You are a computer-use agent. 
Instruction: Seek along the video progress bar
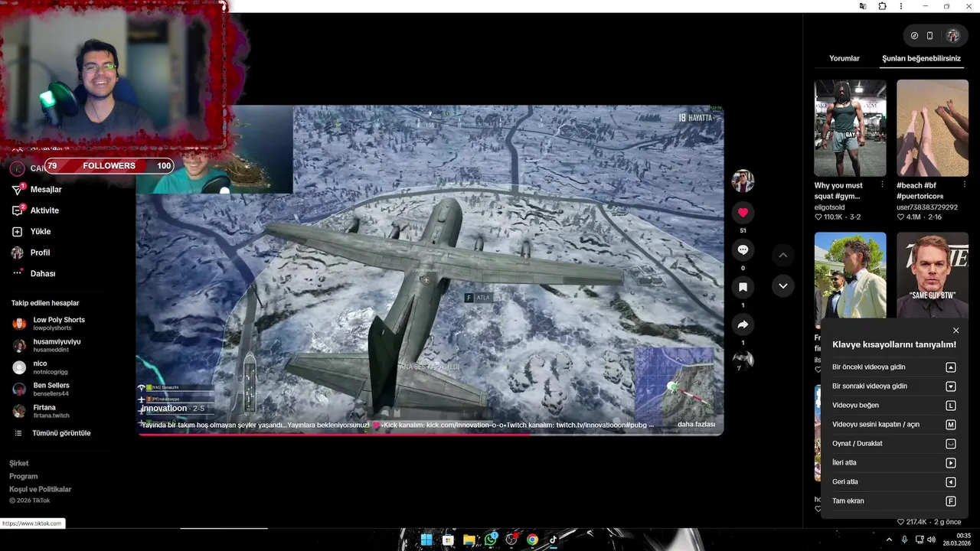tap(430, 434)
